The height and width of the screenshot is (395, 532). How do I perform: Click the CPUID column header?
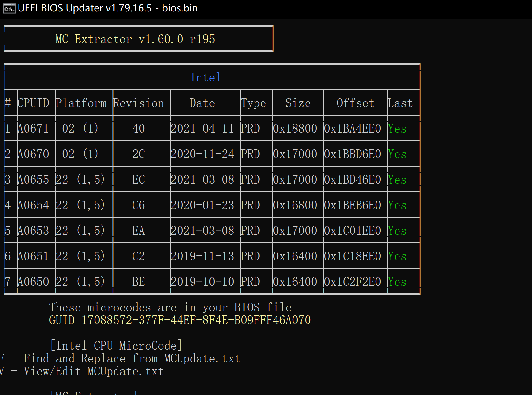coord(33,103)
